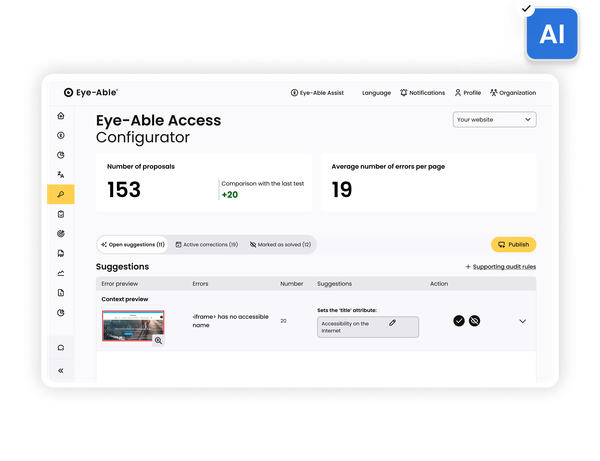Click the yellow Publish button

click(513, 244)
